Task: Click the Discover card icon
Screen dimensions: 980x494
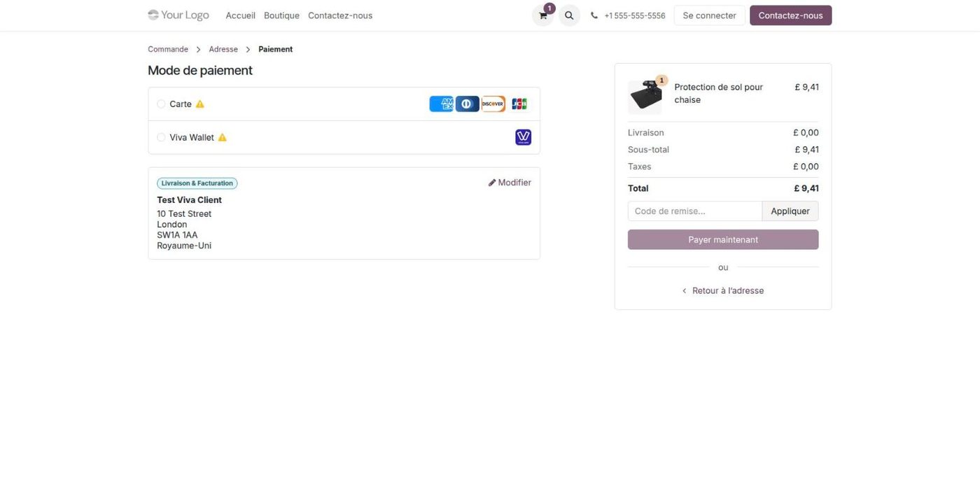Action: (493, 104)
